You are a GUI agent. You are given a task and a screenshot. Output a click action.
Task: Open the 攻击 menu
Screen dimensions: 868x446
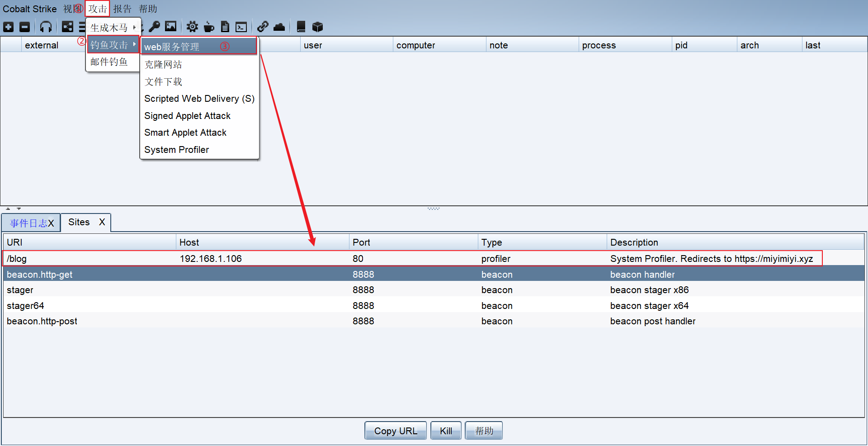pyautogui.click(x=98, y=9)
